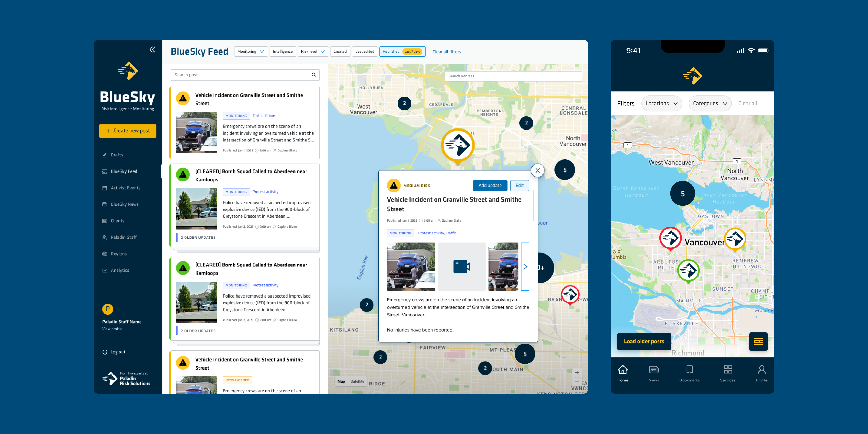Click the yellow P profile avatar
The image size is (868, 434).
pyautogui.click(x=107, y=309)
